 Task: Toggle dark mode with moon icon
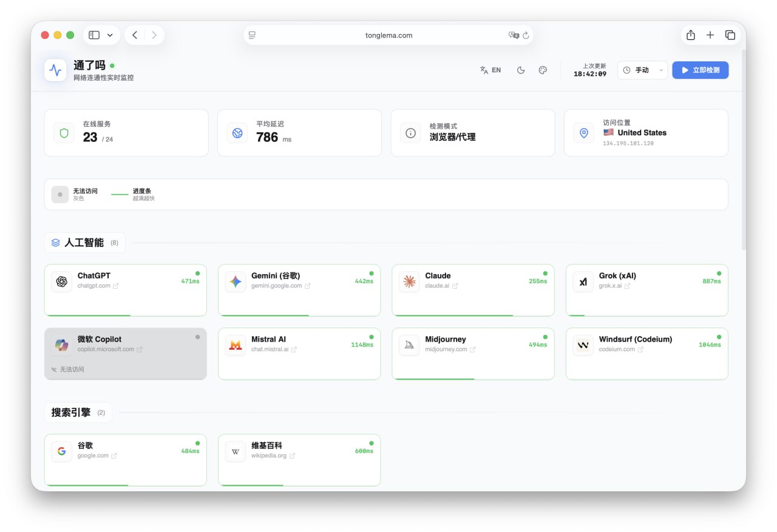point(520,70)
